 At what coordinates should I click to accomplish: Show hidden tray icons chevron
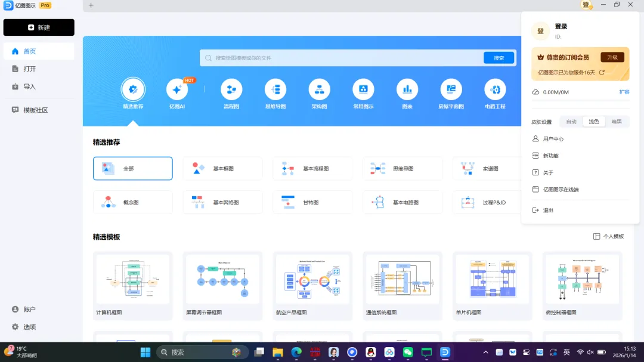(x=485, y=352)
